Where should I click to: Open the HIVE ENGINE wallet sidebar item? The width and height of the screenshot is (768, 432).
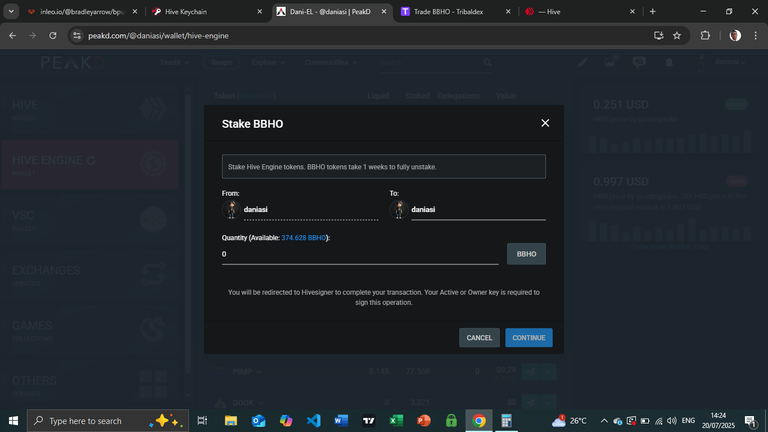point(90,165)
